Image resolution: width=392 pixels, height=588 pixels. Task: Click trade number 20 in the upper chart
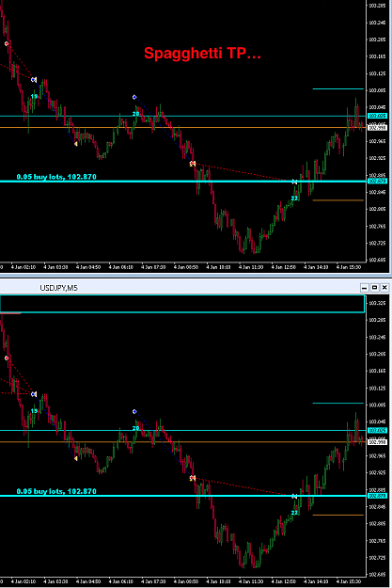[x=135, y=114]
